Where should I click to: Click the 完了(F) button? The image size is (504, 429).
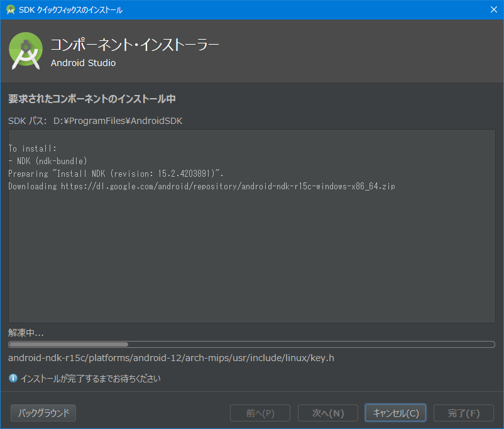(464, 413)
